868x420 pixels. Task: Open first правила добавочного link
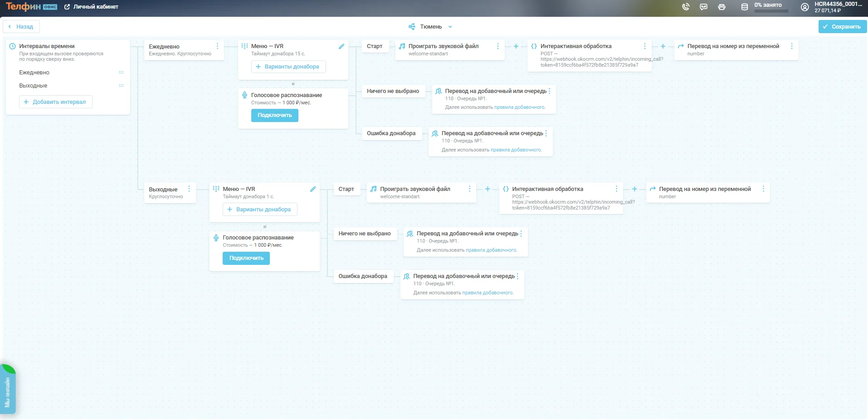tap(519, 107)
